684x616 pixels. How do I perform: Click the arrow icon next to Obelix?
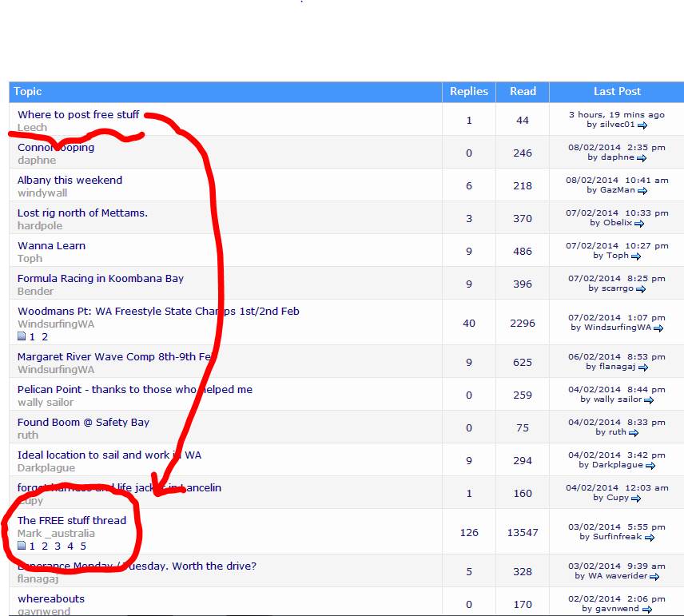tap(639, 224)
